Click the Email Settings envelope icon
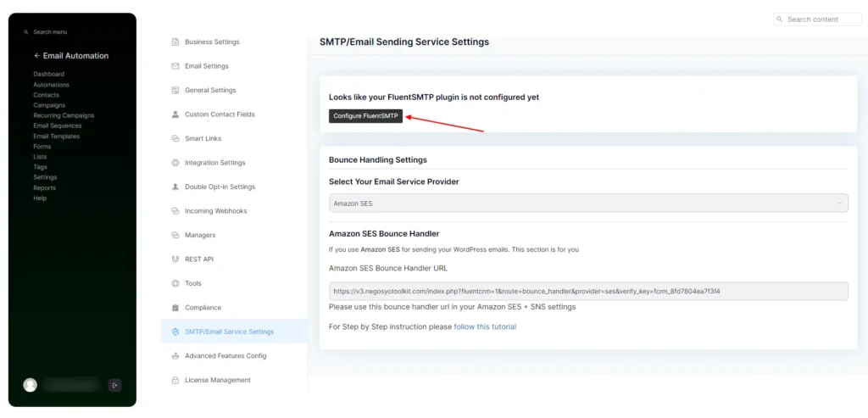The image size is (868, 418). [175, 66]
